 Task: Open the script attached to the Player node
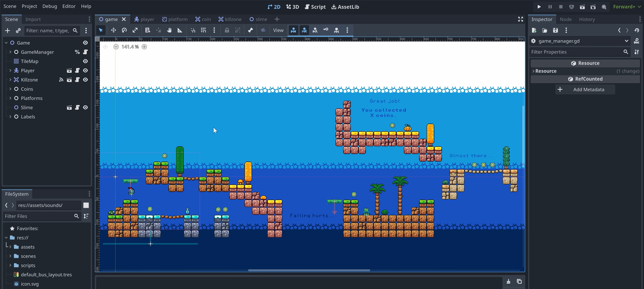77,71
